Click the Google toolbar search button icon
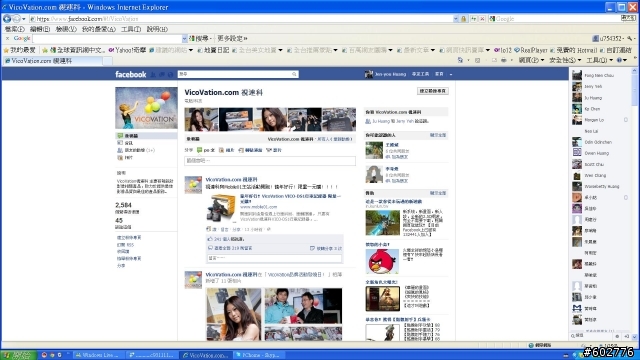 pyautogui.click(x=192, y=38)
